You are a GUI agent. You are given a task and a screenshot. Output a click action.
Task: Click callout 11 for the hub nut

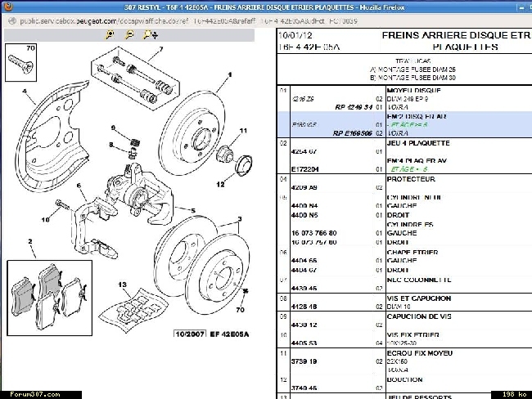243,131
